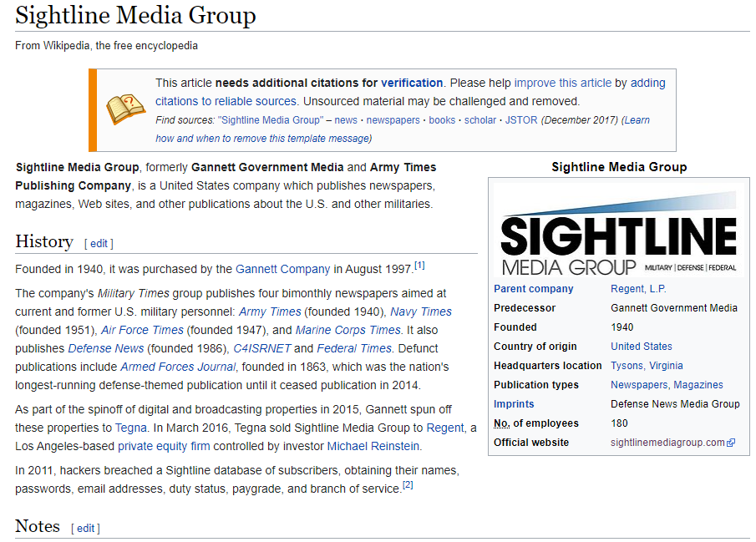Click the infobox title 'Sightline Media Group'
Viewport: 756px width, 542px height.
click(x=619, y=167)
